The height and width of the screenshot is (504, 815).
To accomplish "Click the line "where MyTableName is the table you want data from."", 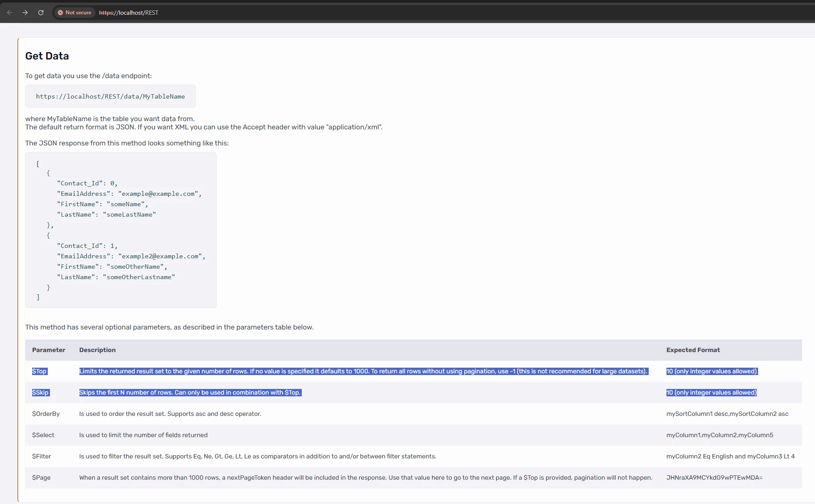I will (110, 119).
